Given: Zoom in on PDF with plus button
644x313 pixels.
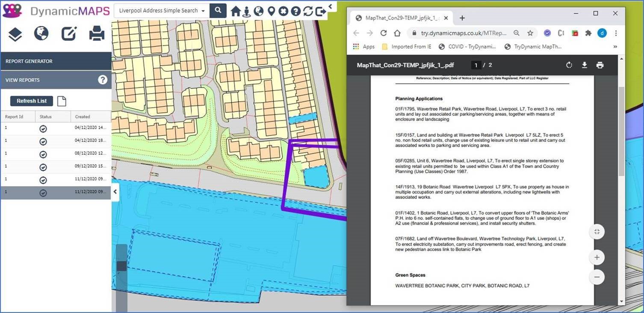Looking at the screenshot, I should 597,258.
